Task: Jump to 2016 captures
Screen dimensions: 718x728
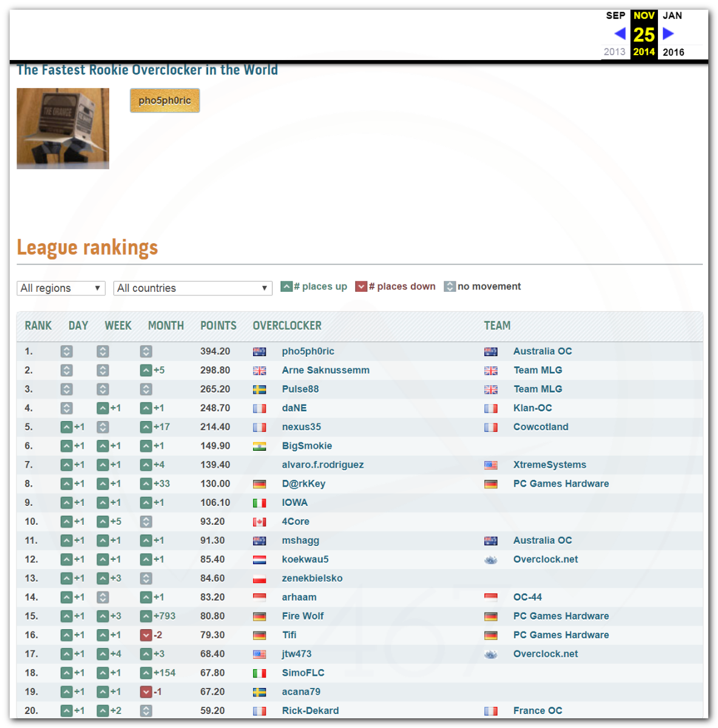Action: tap(673, 52)
